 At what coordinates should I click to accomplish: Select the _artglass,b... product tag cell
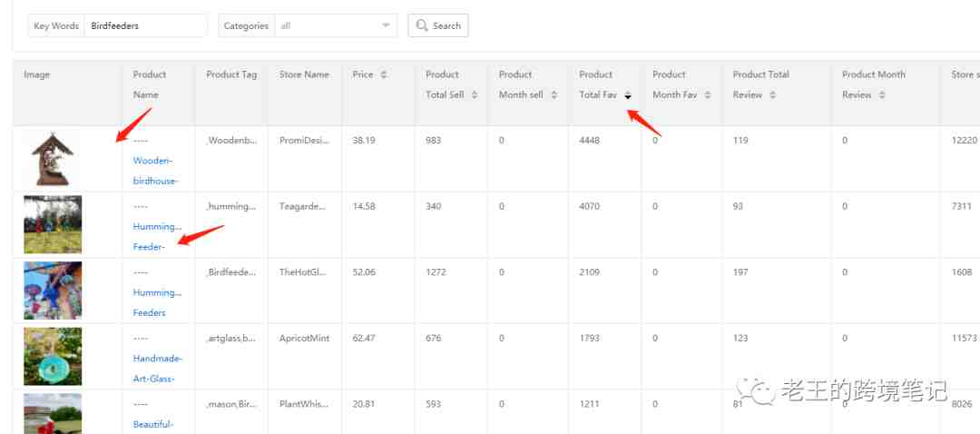(231, 339)
